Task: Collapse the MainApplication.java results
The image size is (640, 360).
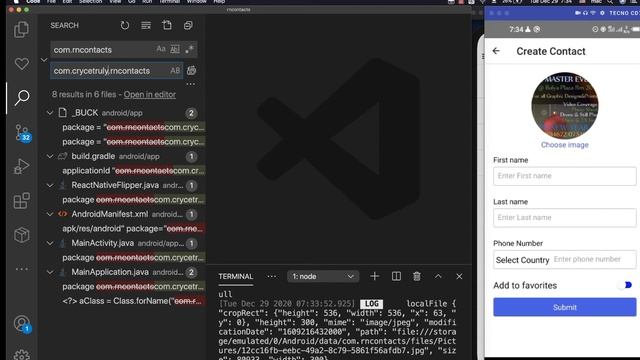Action: point(49,272)
